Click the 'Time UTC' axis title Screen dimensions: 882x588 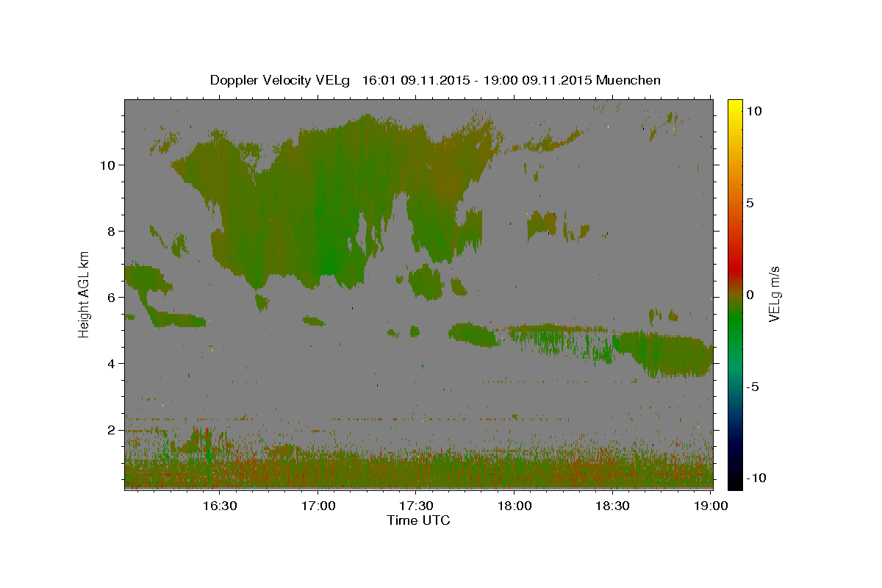click(418, 520)
